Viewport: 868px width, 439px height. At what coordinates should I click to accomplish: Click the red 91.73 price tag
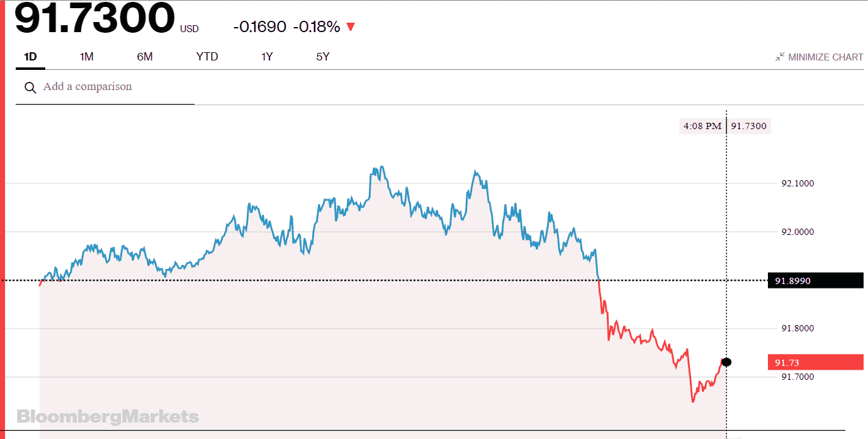coord(815,362)
